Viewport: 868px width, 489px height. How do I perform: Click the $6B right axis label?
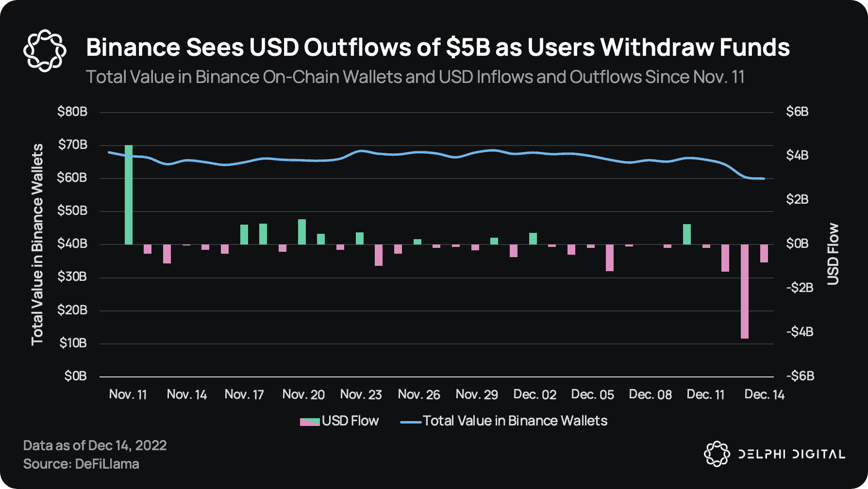tap(797, 112)
